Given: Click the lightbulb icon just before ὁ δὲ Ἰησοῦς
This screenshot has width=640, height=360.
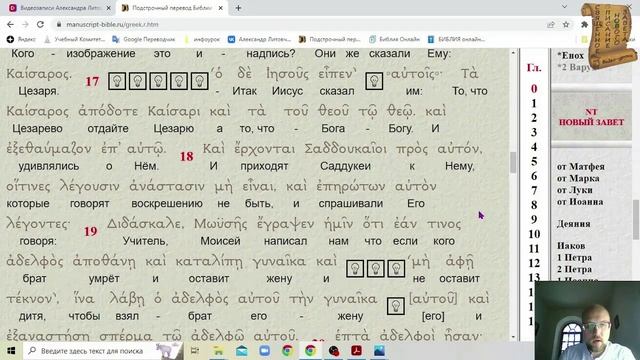Looking at the screenshot, I should [199, 81].
